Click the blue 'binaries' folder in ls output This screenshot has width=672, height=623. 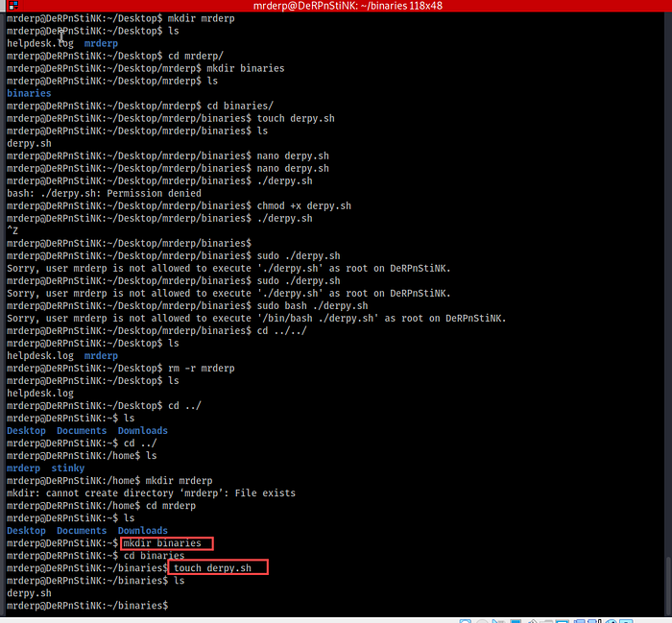[30, 94]
